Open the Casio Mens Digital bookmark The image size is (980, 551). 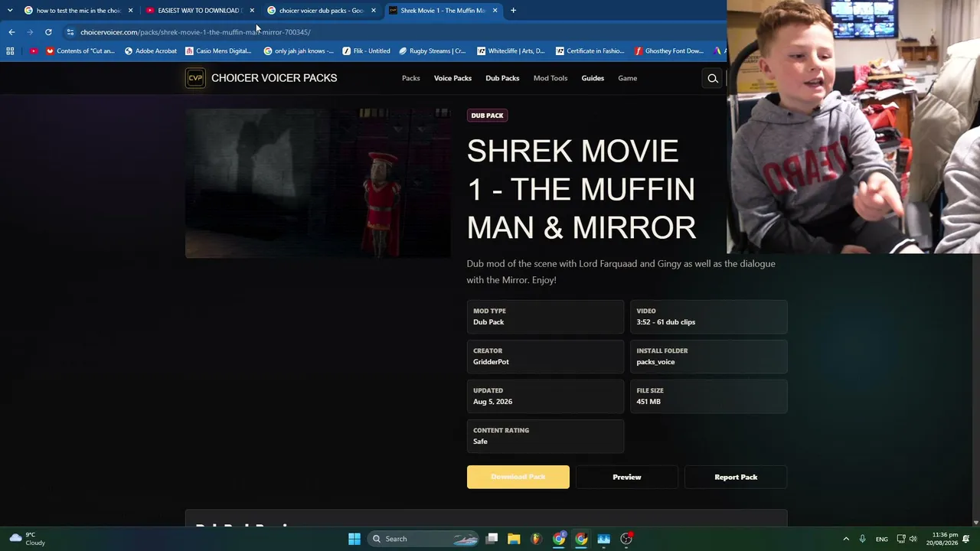pos(218,51)
